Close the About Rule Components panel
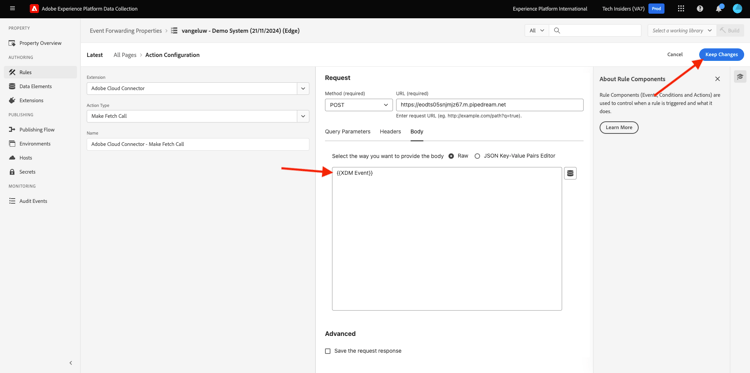The image size is (750, 373). pos(717,79)
